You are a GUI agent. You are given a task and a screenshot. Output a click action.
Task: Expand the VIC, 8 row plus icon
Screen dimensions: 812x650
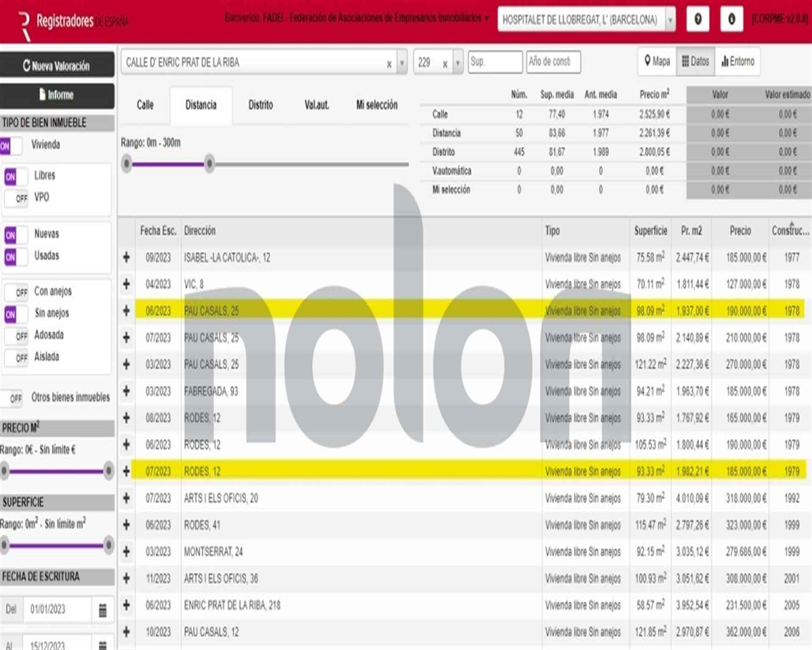[x=127, y=284]
